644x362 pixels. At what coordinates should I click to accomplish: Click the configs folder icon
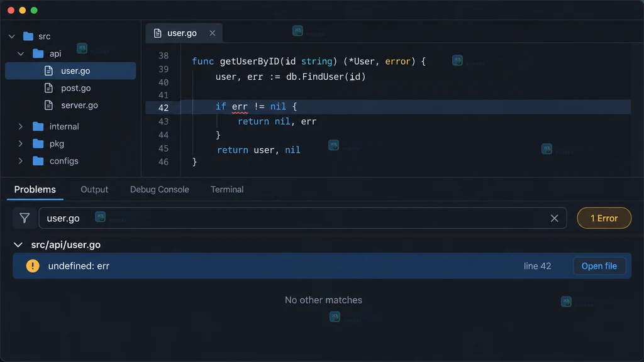point(38,161)
